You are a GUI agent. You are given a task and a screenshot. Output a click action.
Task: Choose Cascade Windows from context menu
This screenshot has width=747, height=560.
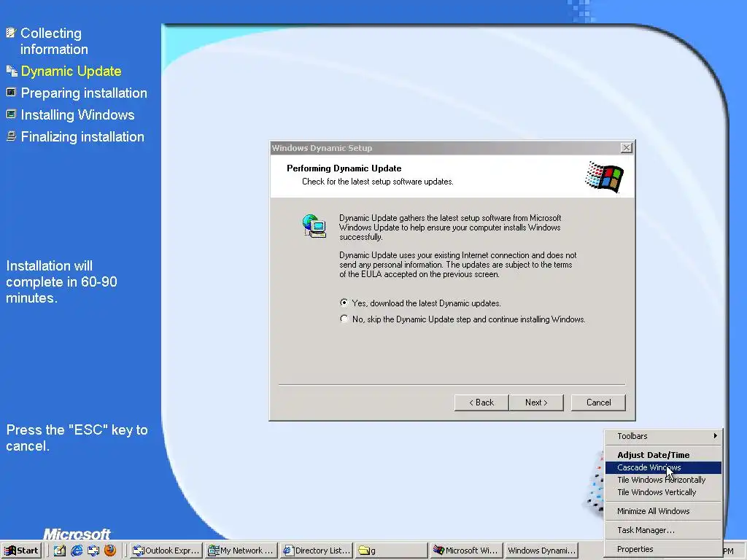click(663, 467)
